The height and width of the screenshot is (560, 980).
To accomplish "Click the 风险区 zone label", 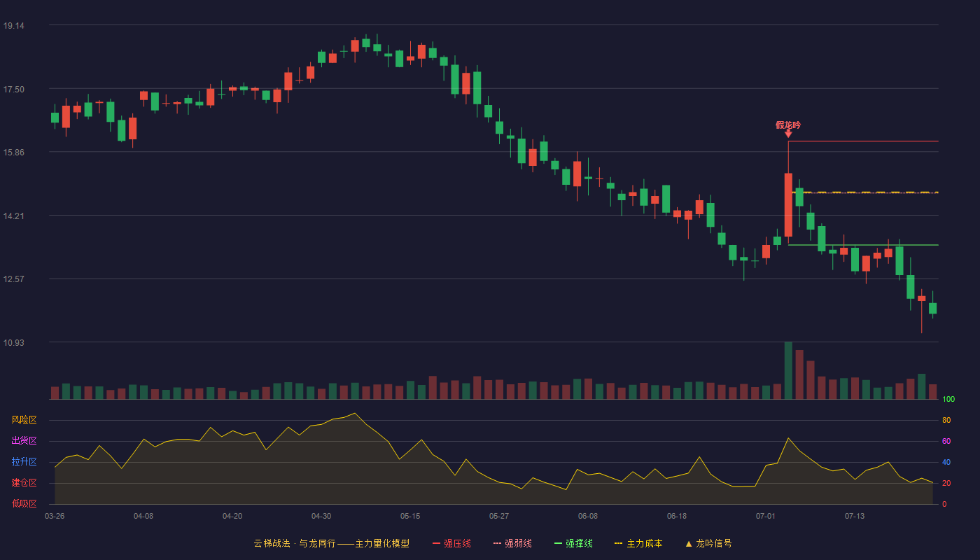I will coord(24,420).
